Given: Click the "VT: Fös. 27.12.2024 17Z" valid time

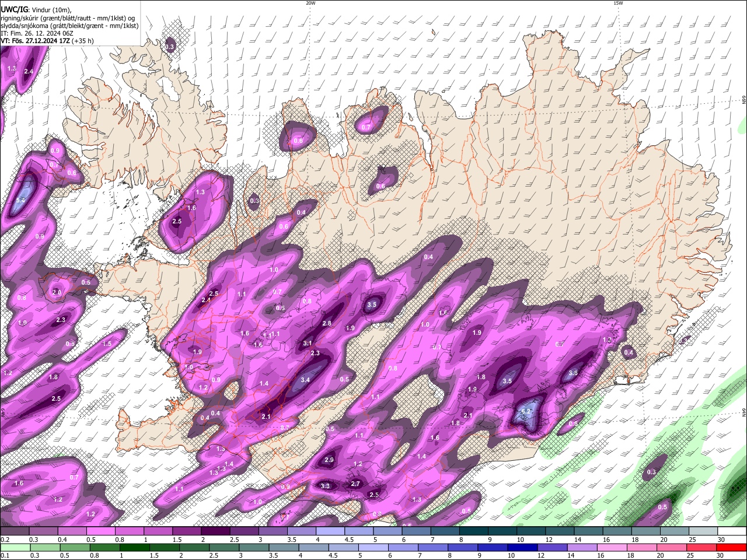Looking at the screenshot, I should tap(35, 41).
